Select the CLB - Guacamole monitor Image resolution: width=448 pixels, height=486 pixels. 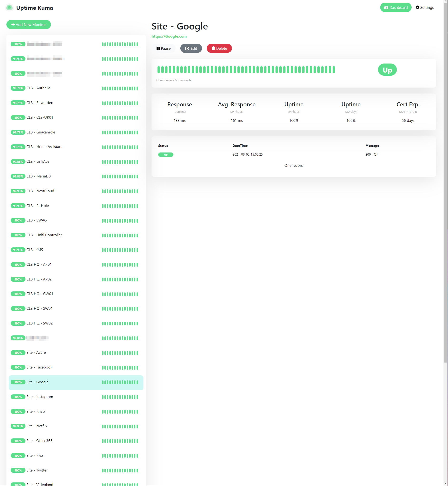76,132
